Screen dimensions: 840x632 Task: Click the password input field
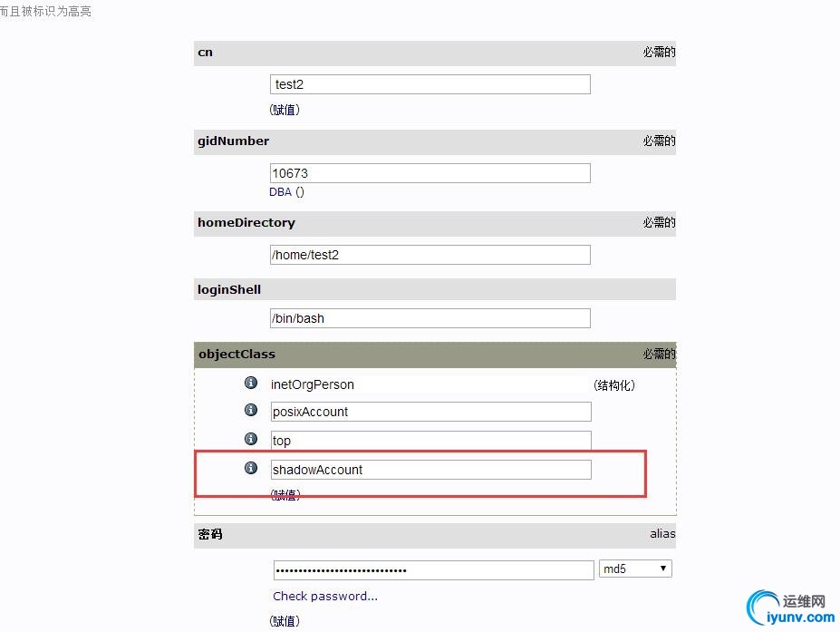(x=433, y=569)
